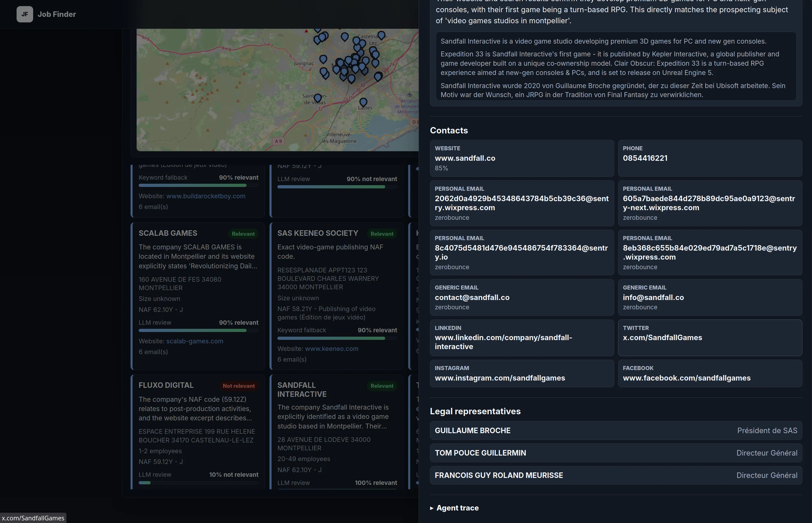Viewport: 812px width, 523px height.
Task: Click the airport icon on map
Action: (410, 94)
